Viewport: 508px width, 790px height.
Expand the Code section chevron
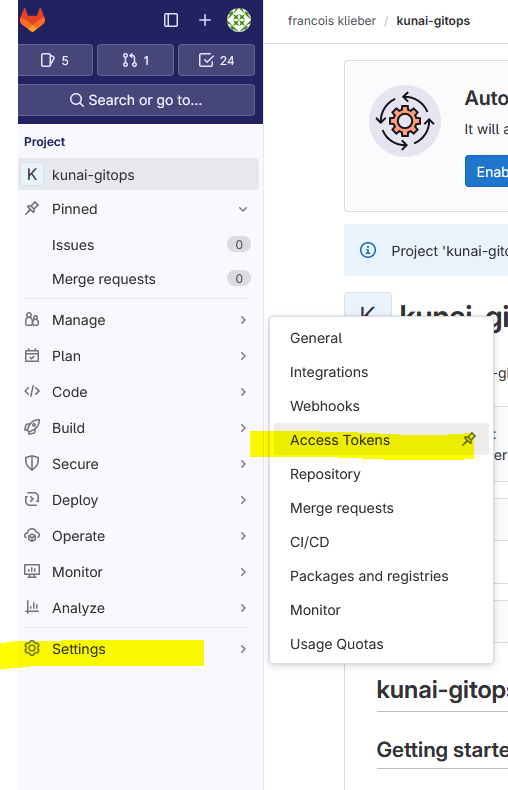point(243,392)
